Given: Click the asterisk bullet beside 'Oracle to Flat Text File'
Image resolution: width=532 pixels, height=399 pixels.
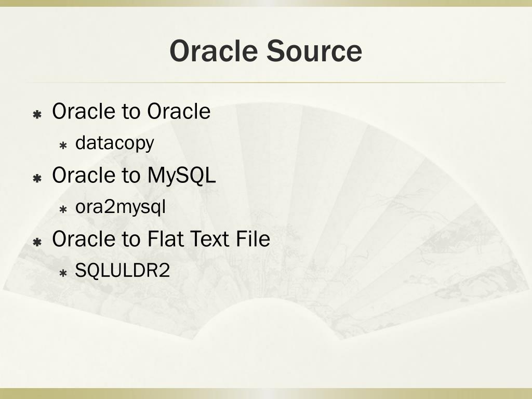Looking at the screenshot, I should point(37,242).
